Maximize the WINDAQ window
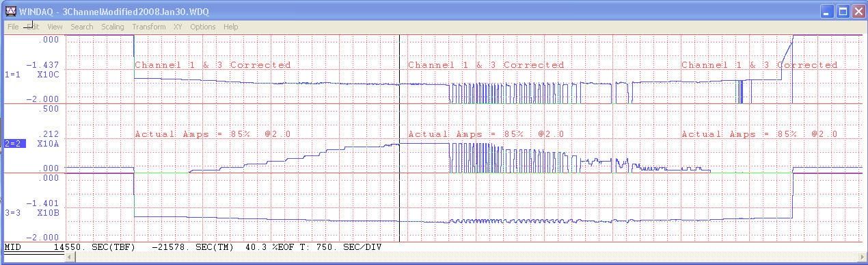The image size is (868, 265). pyautogui.click(x=843, y=11)
